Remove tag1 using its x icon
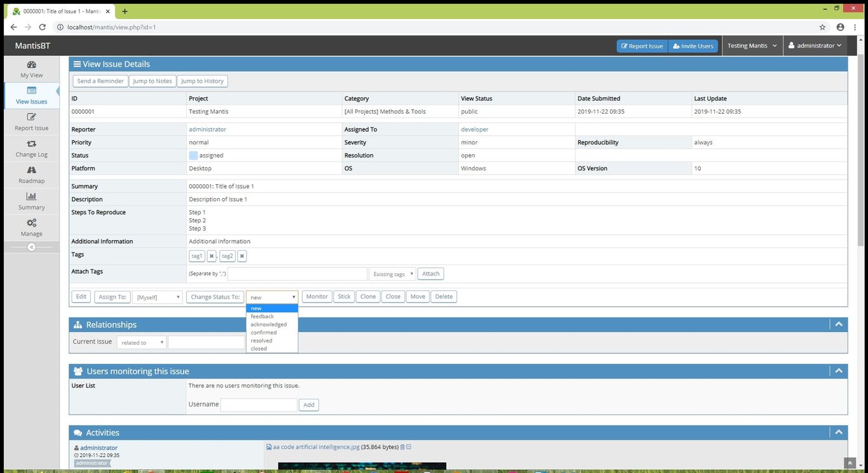This screenshot has height=473, width=868. [211, 256]
